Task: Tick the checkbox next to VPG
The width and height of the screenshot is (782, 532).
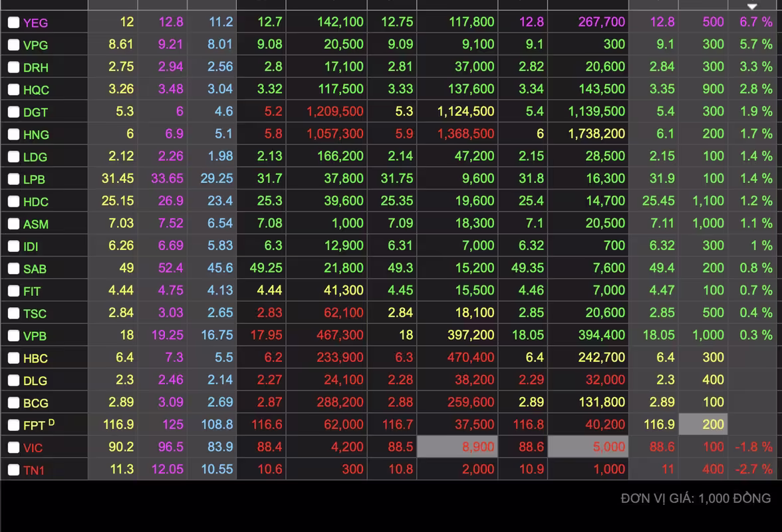Action: pyautogui.click(x=13, y=45)
